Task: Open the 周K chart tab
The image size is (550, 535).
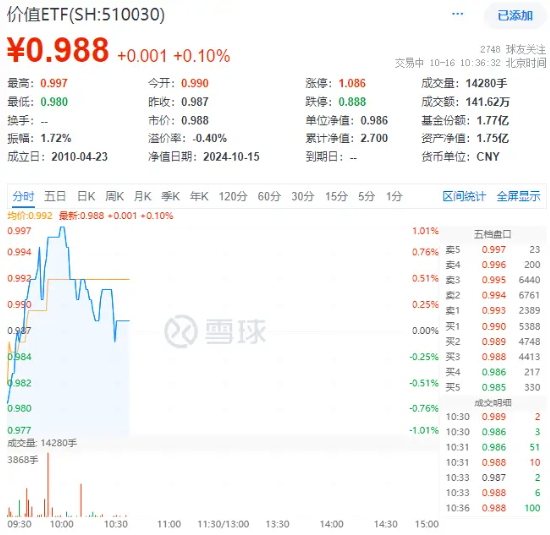Action: coord(115,196)
